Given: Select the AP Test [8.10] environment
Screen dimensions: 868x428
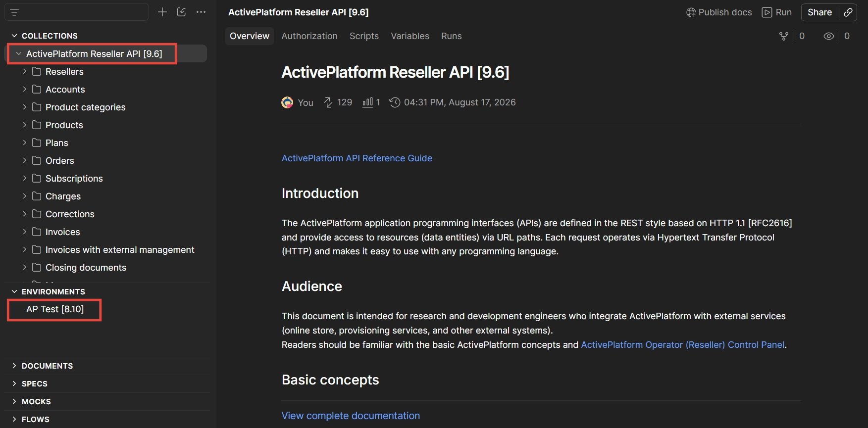Looking at the screenshot, I should (x=55, y=309).
